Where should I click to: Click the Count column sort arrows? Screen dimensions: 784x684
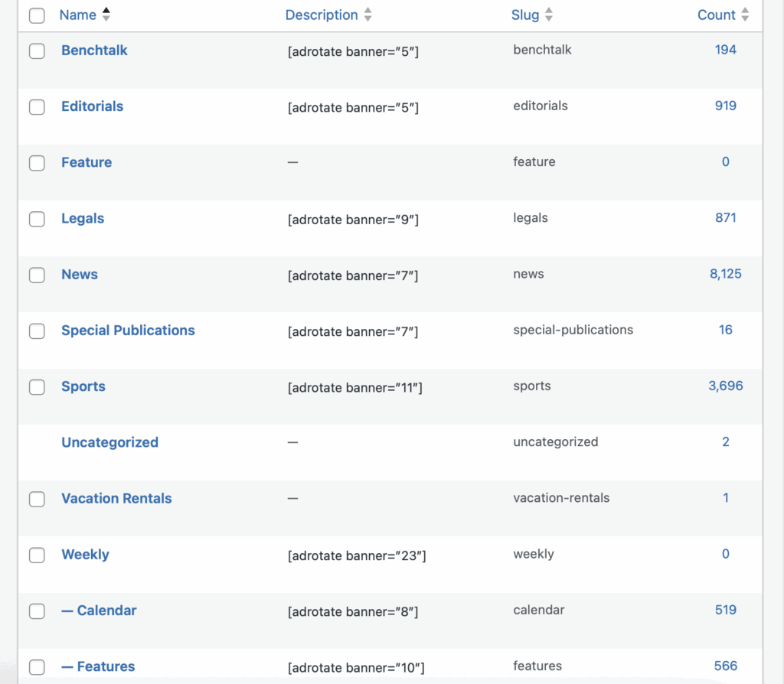coord(745,15)
